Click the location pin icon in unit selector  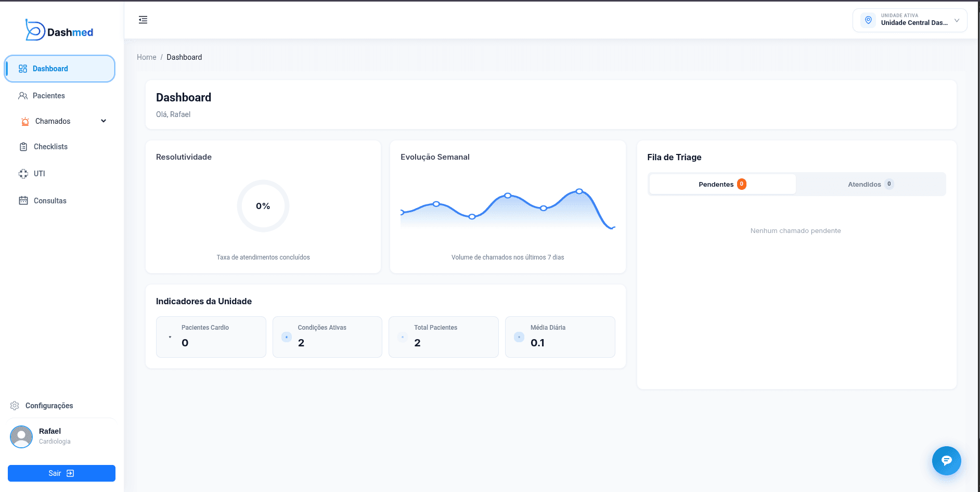click(868, 20)
